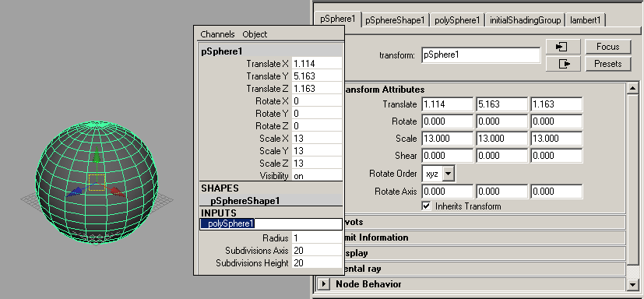Click the third Shear field

point(557,156)
